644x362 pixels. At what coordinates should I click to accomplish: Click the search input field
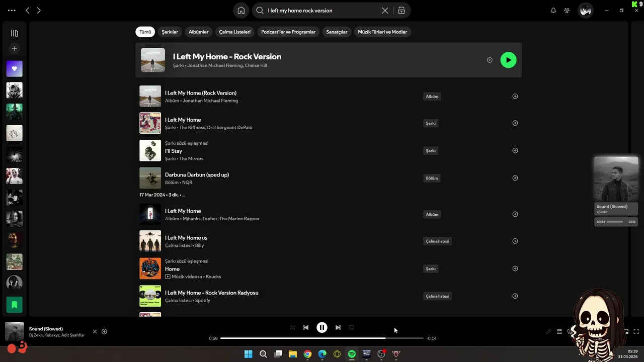point(322,11)
